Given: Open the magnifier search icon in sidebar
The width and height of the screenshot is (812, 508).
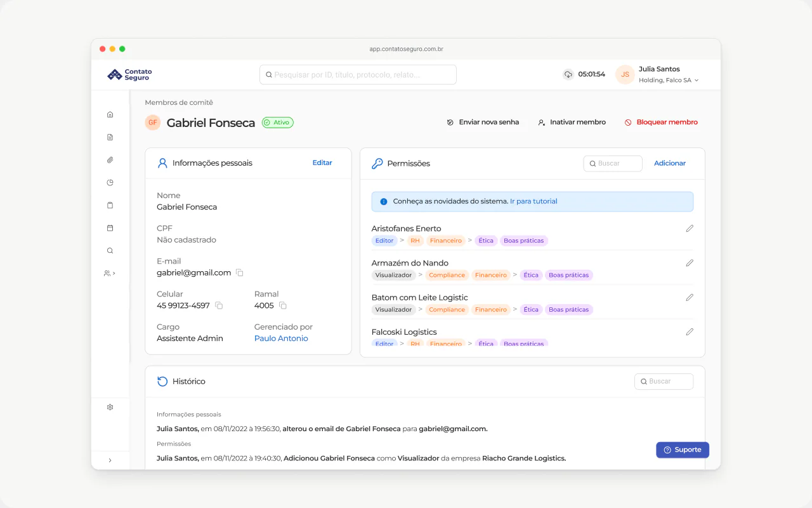Looking at the screenshot, I should [x=110, y=251].
